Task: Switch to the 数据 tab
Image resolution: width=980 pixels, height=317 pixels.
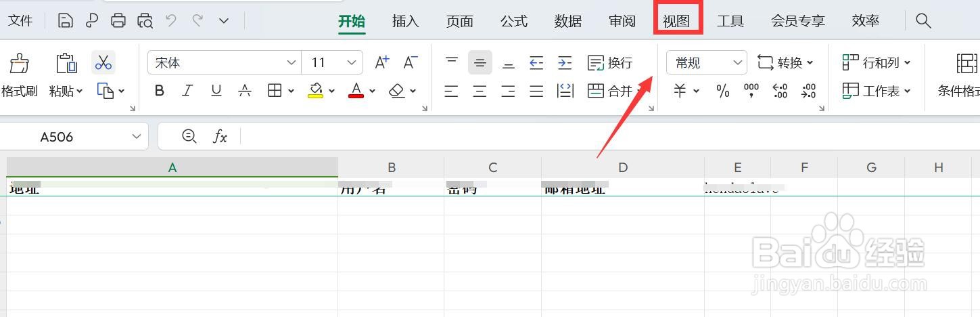Action: point(568,21)
